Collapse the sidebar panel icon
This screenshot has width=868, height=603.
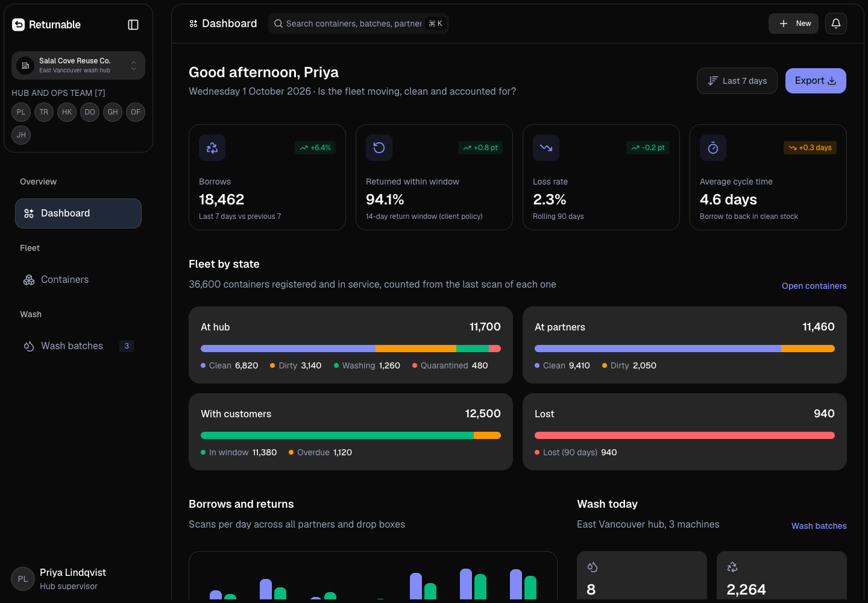pyautogui.click(x=133, y=25)
